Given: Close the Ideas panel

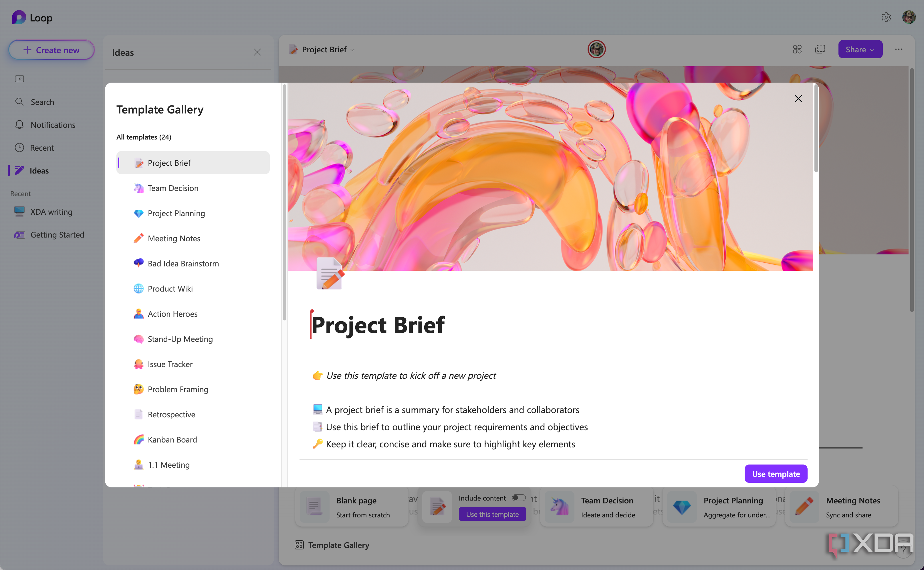Looking at the screenshot, I should 257,52.
